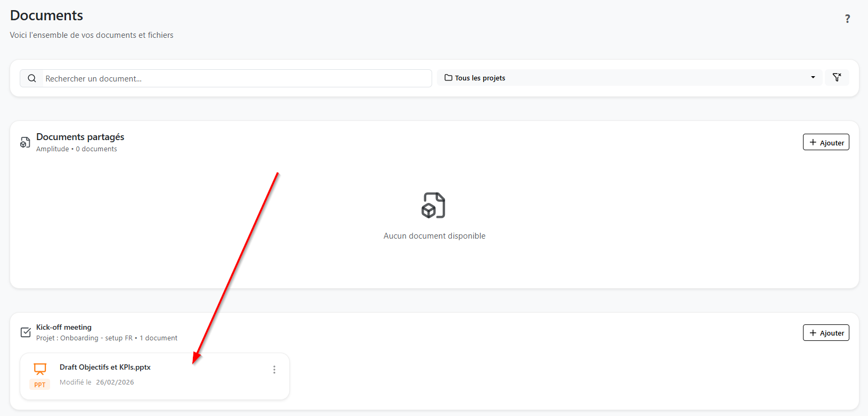Click the search magnifier icon
868x416 pixels.
click(x=32, y=78)
